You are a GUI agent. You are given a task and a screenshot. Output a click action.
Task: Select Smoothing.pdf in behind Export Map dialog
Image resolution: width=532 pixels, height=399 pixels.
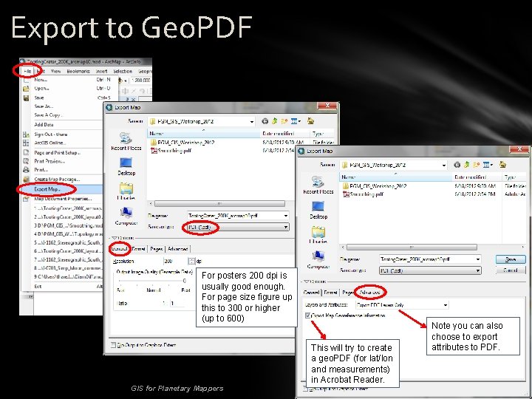(x=171, y=151)
